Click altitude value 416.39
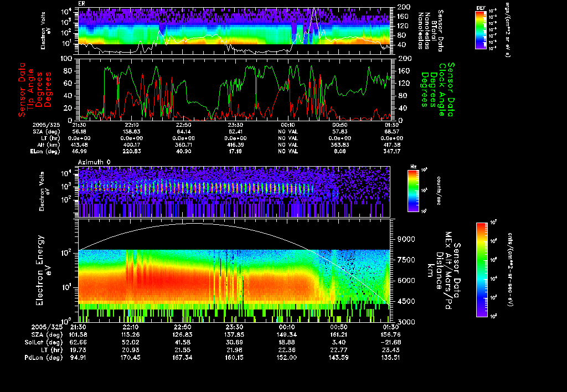The height and width of the screenshot is (392, 567). [235, 145]
